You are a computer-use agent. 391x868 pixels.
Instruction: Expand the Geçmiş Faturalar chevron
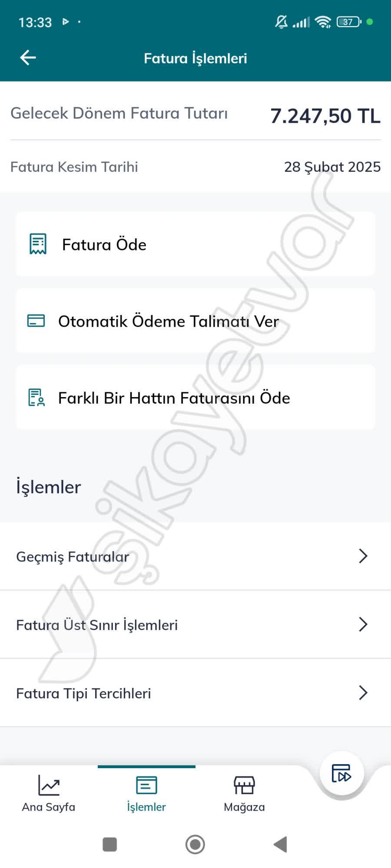pos(363,556)
